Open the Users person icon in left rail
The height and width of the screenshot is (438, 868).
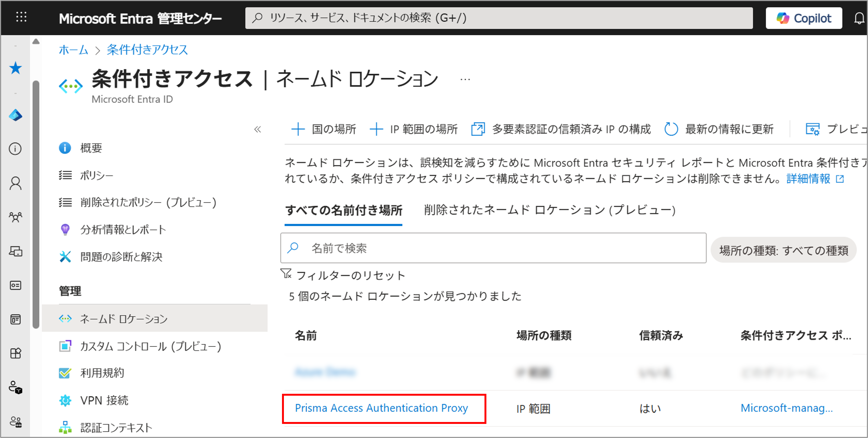pos(15,184)
